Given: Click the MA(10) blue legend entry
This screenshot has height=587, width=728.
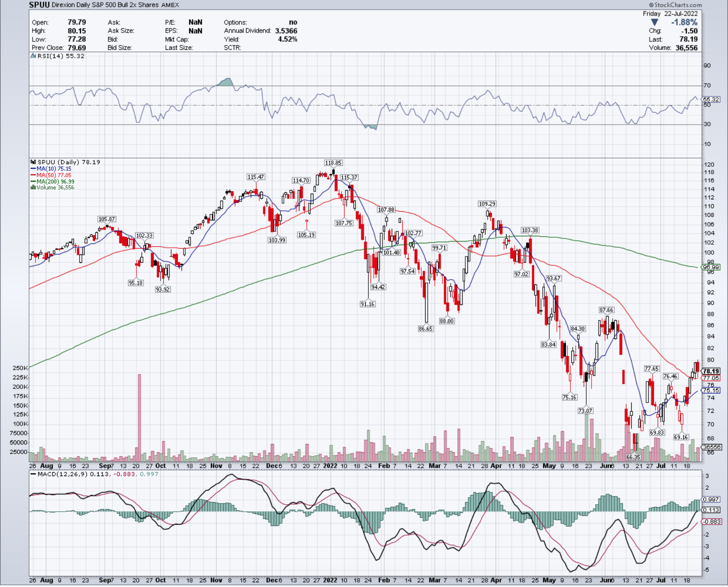Looking at the screenshot, I should pyautogui.click(x=51, y=169).
